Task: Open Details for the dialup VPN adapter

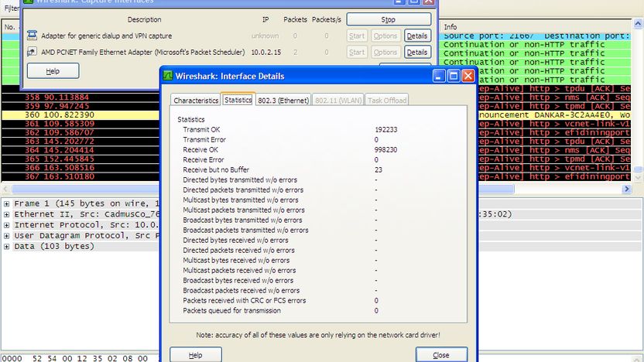Action: pyautogui.click(x=417, y=36)
